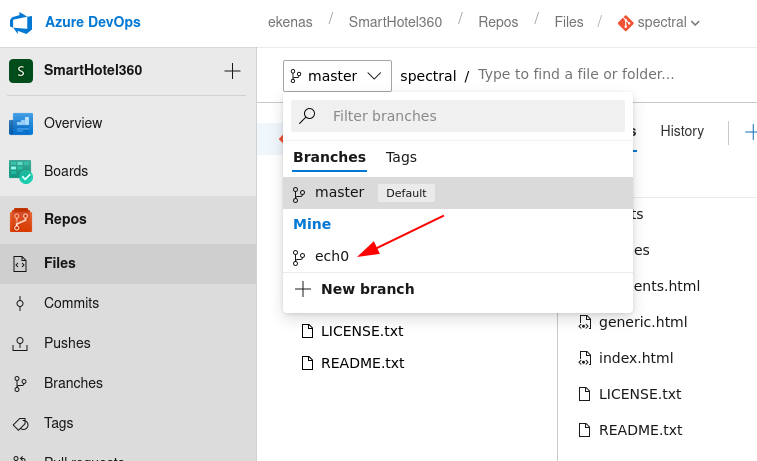Click the Azure DevOps logo icon
The image size is (757, 461).
point(22,22)
